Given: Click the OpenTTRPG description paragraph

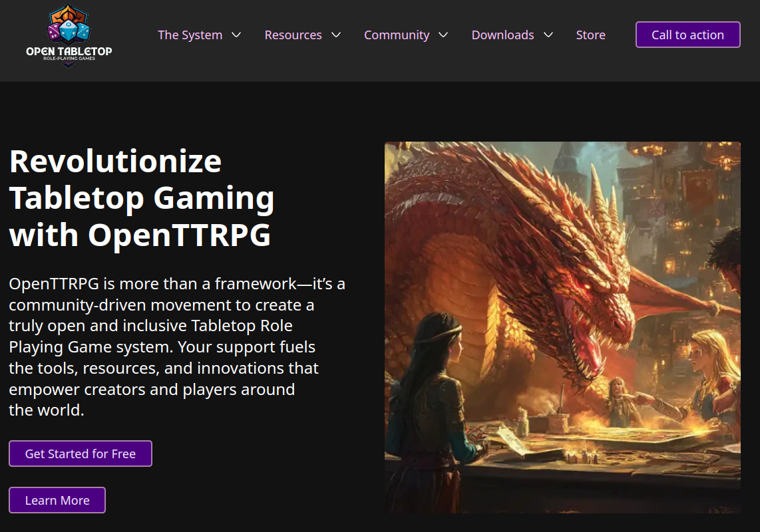Looking at the screenshot, I should coord(177,347).
